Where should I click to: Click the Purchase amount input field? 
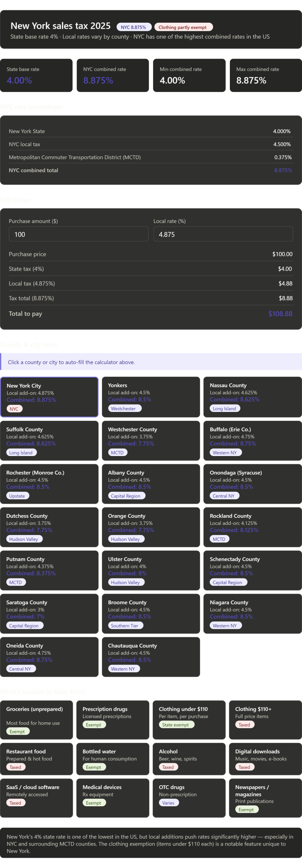pyautogui.click(x=79, y=234)
